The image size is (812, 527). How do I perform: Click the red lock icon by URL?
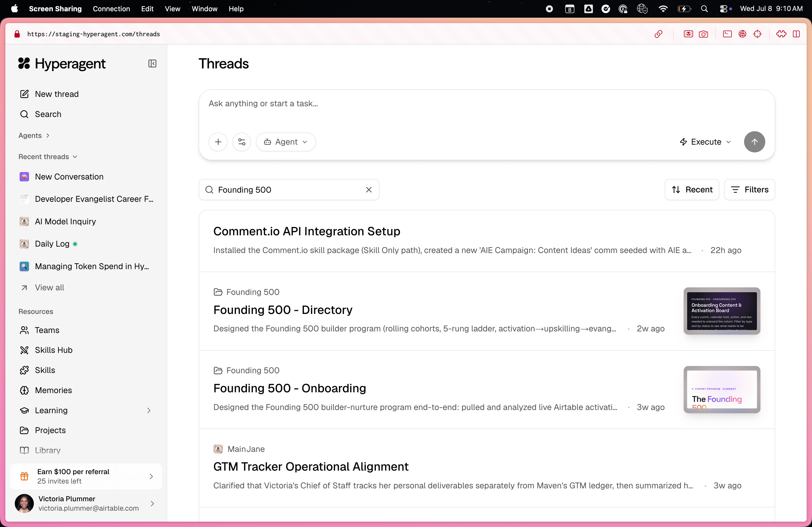click(17, 34)
